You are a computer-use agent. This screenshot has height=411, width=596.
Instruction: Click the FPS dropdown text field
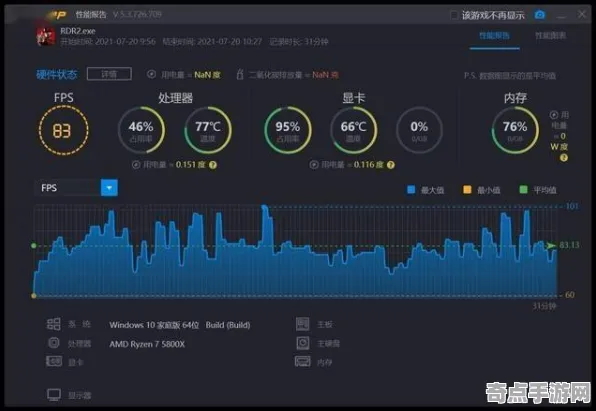pyautogui.click(x=68, y=188)
